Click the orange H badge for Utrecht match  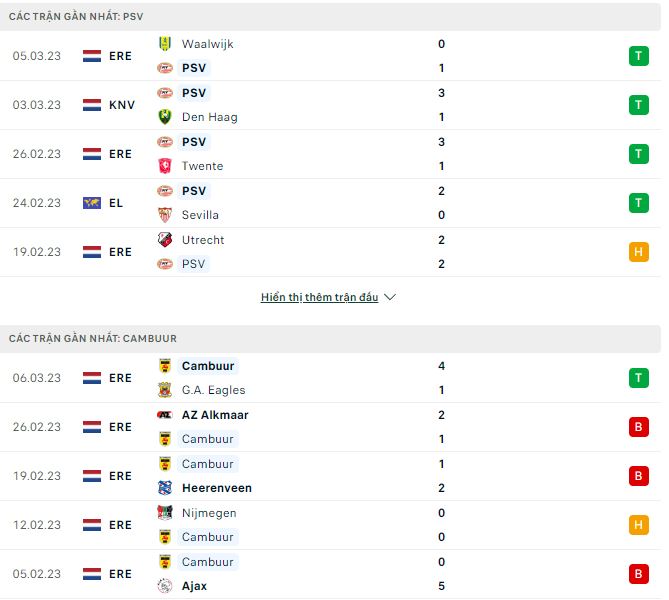pyautogui.click(x=639, y=252)
